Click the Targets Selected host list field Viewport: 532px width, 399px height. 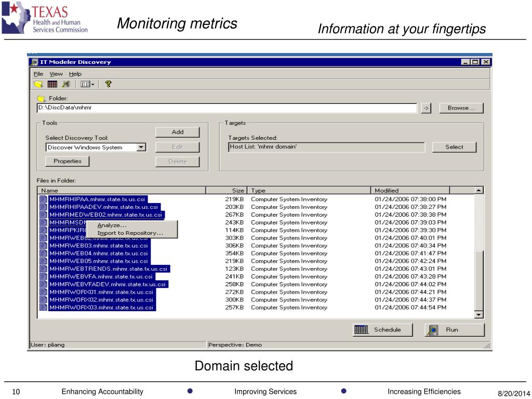pos(326,147)
